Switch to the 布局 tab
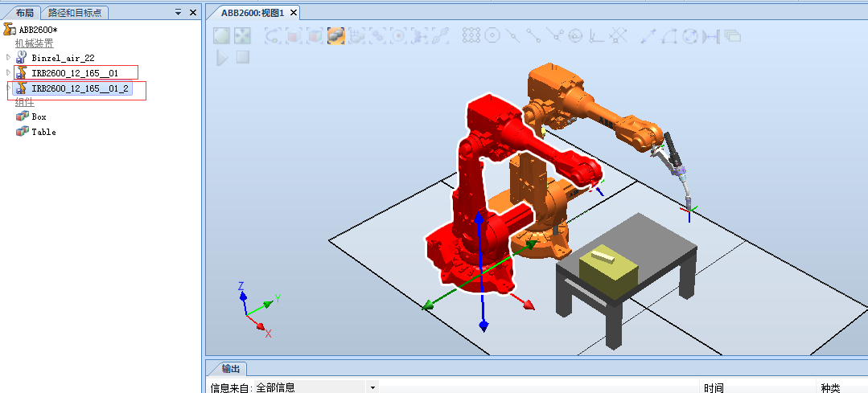Viewport: 868px width, 393px height. [x=24, y=12]
